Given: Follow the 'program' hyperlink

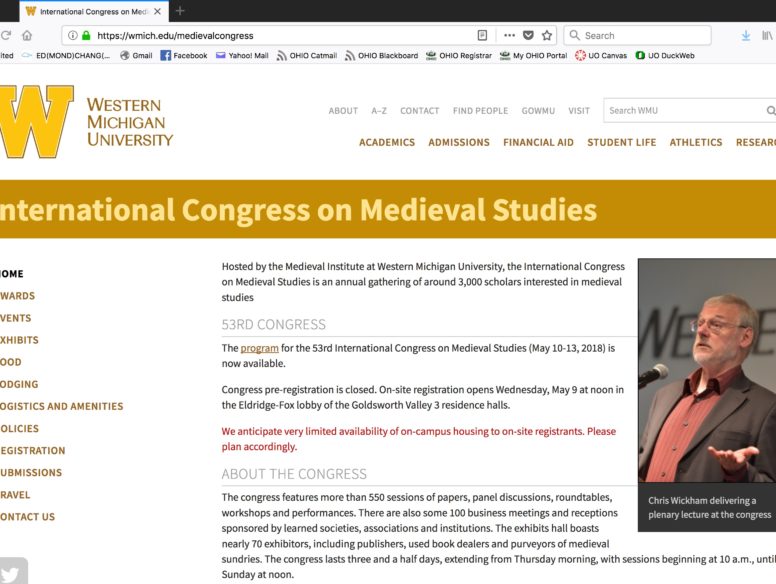Looking at the screenshot, I should point(259,348).
